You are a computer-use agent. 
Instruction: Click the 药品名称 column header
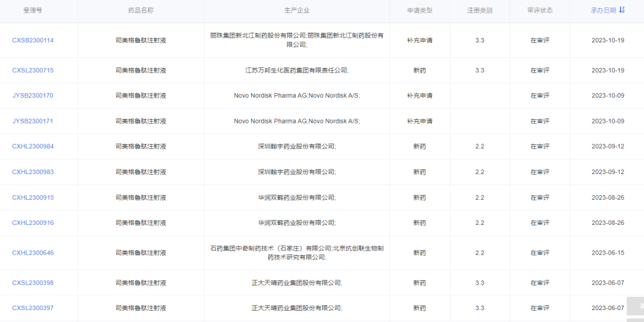[141, 10]
